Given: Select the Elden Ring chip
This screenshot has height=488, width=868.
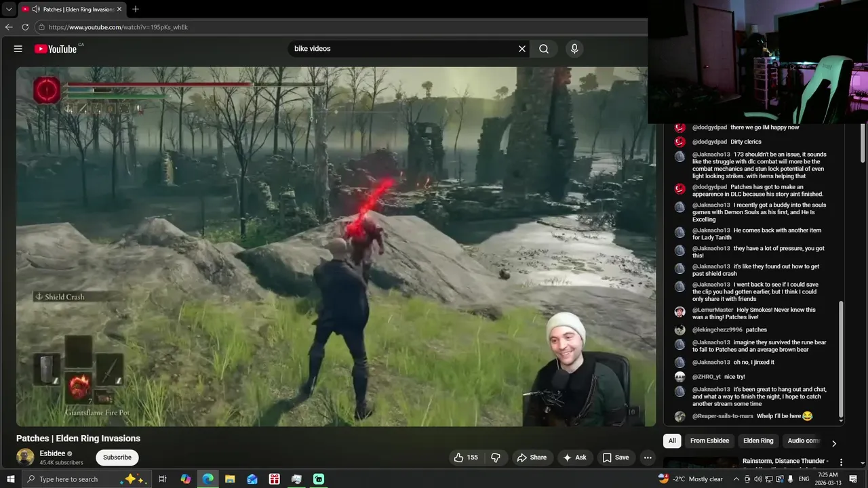Looking at the screenshot, I should click(x=758, y=441).
